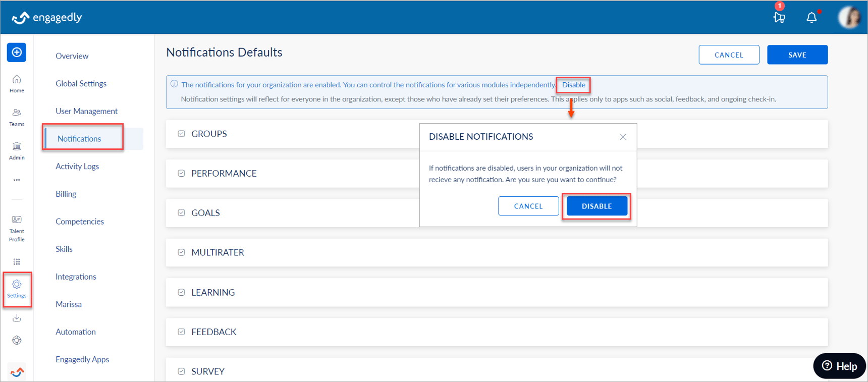
Task: Open Marissa menu item
Action: [69, 304]
